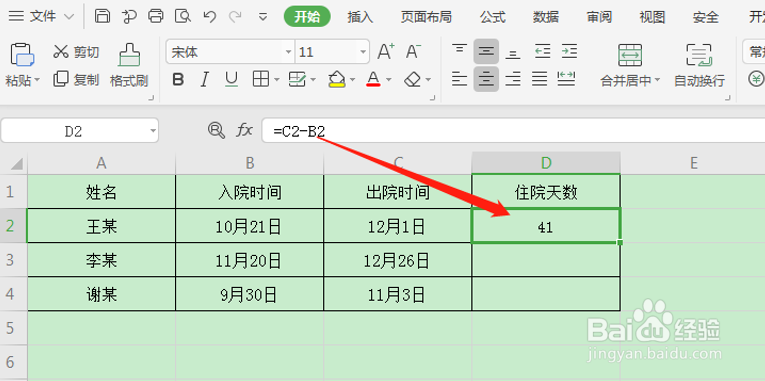The width and height of the screenshot is (765, 381).
Task: Toggle right horizontal alignment
Action: (x=513, y=79)
